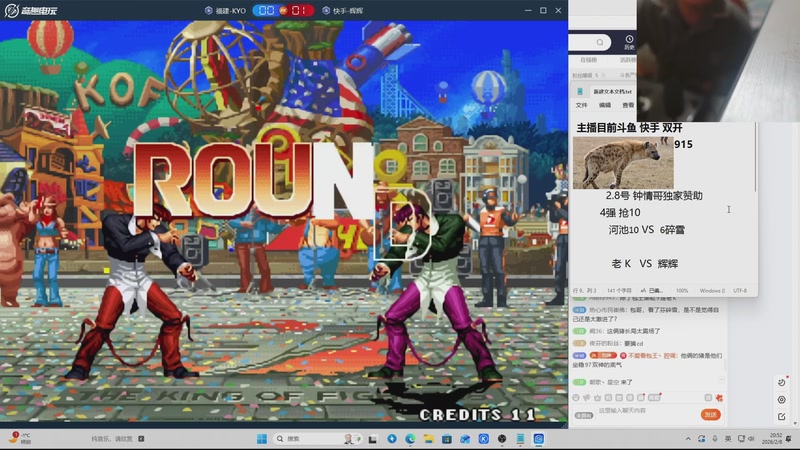Viewport: 800px width, 450px height.
Task: Click the down arrow at page scrollbar bottom
Action: [795, 423]
